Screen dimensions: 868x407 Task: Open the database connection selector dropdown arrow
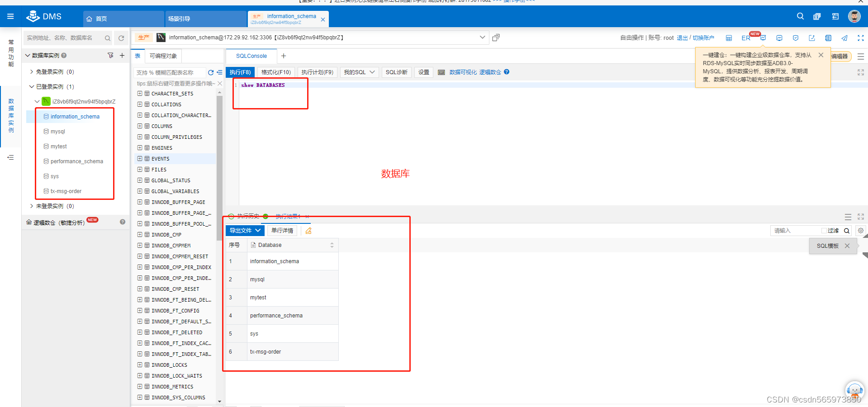(483, 38)
